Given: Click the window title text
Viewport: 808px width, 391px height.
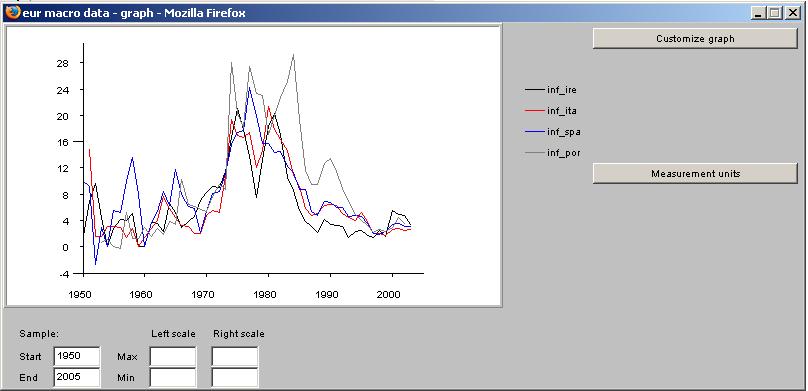Looking at the screenshot, I should point(134,13).
